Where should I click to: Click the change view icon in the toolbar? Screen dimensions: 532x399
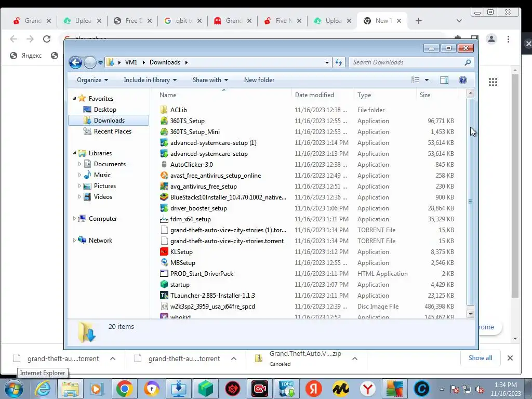pyautogui.click(x=415, y=80)
